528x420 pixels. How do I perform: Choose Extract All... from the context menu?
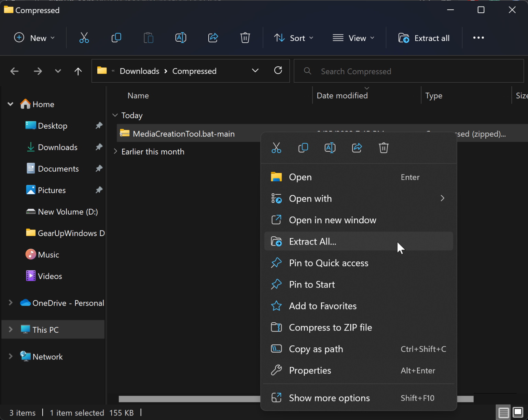[x=312, y=241]
